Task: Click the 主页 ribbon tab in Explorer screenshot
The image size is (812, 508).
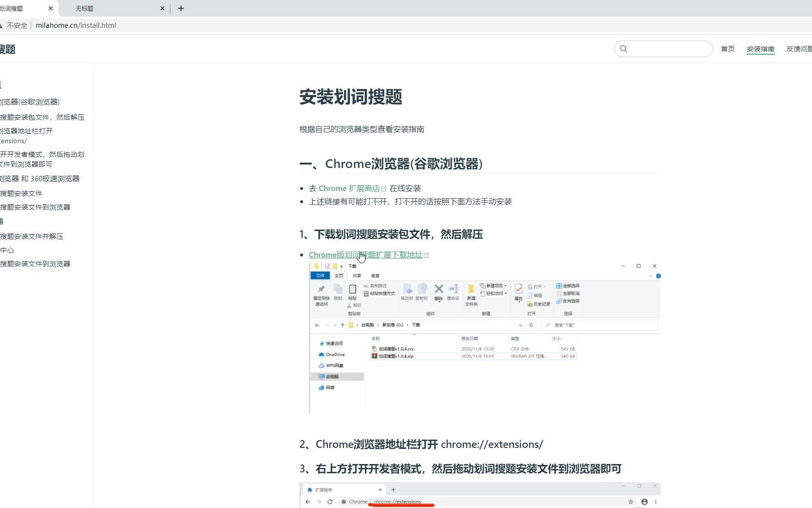Action: tap(339, 275)
